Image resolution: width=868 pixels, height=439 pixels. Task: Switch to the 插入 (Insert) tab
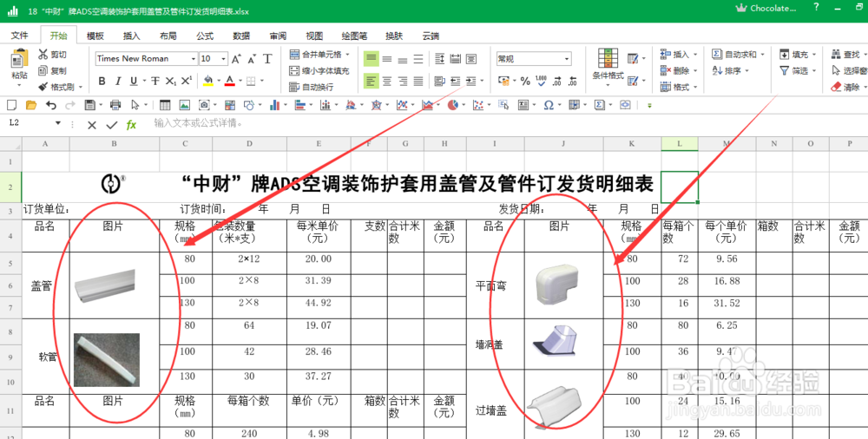tap(132, 36)
